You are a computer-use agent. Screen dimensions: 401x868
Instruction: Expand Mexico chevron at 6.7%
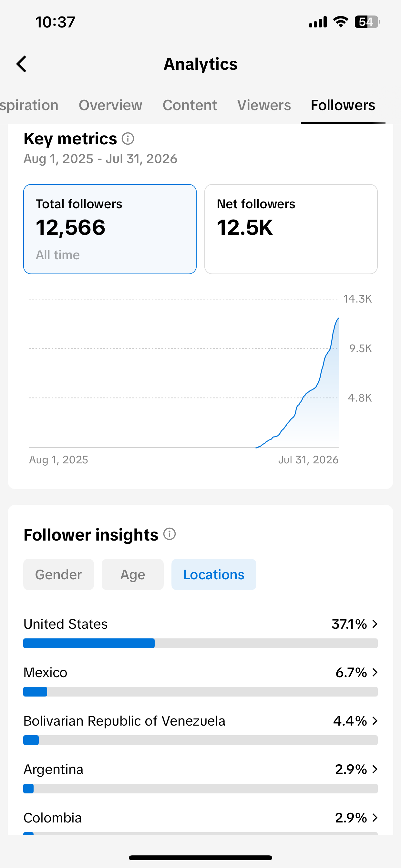pyautogui.click(x=375, y=673)
